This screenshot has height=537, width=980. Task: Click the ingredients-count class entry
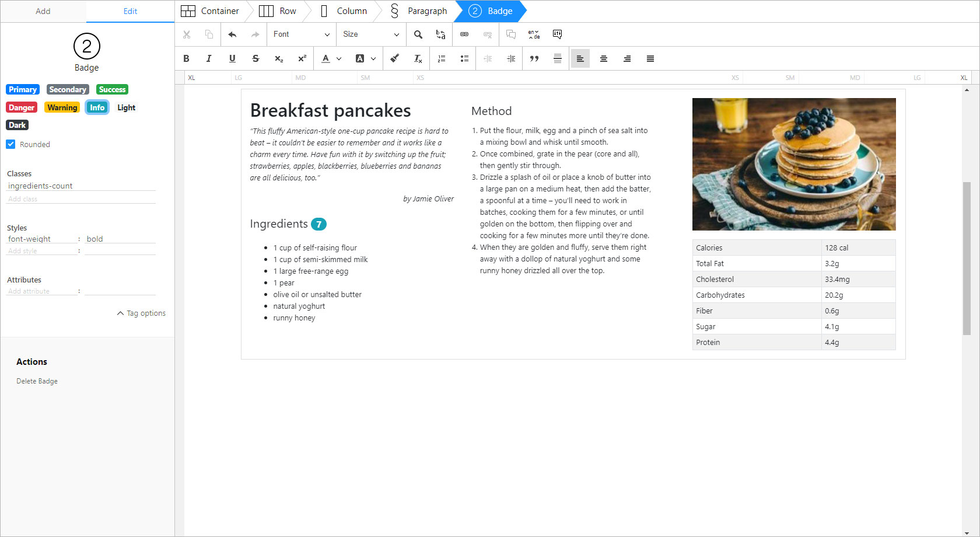tap(81, 186)
